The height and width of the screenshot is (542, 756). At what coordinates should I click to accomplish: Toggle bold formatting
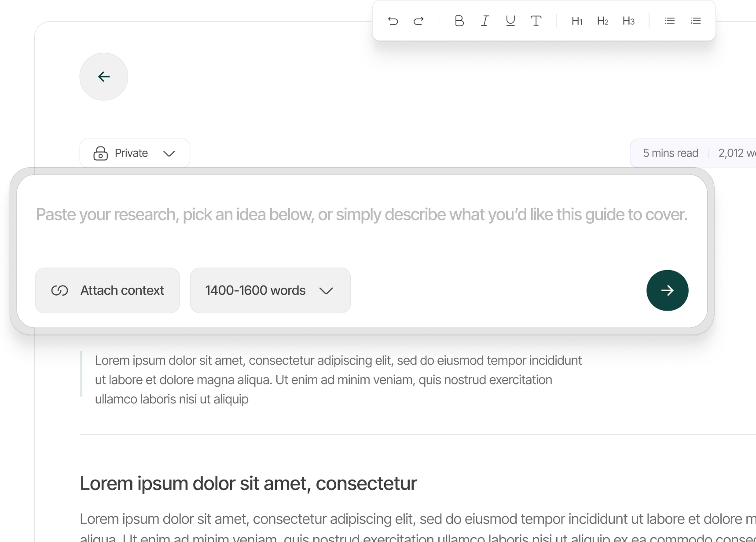459,21
